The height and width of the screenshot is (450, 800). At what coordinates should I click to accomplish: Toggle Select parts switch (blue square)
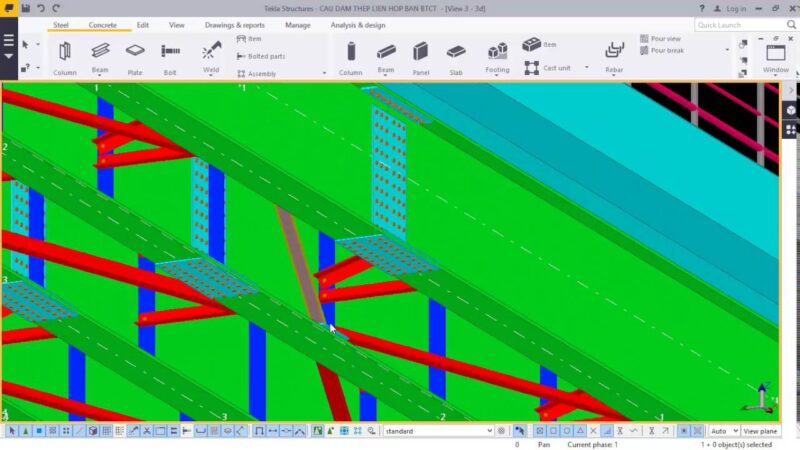tap(39, 431)
